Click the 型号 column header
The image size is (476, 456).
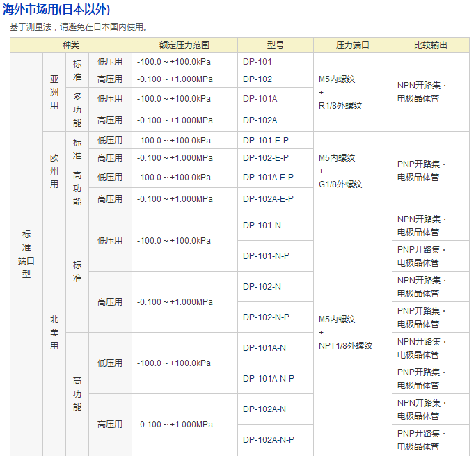[x=275, y=45]
